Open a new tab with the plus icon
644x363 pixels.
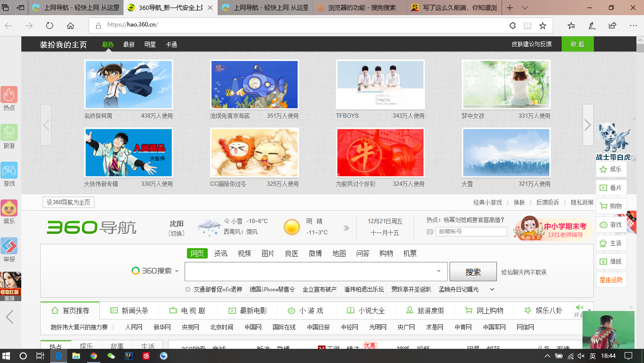(x=510, y=8)
